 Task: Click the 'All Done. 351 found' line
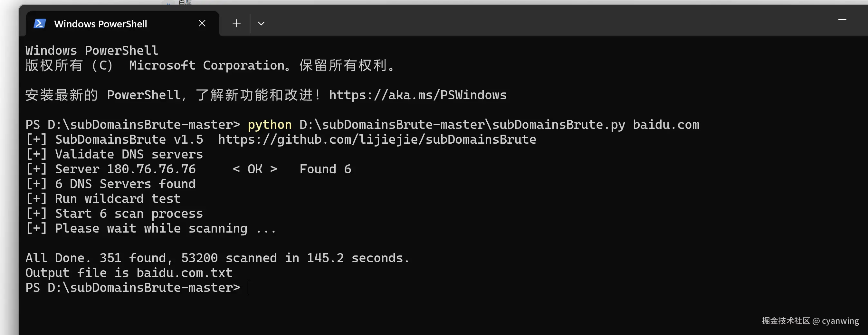point(217,258)
